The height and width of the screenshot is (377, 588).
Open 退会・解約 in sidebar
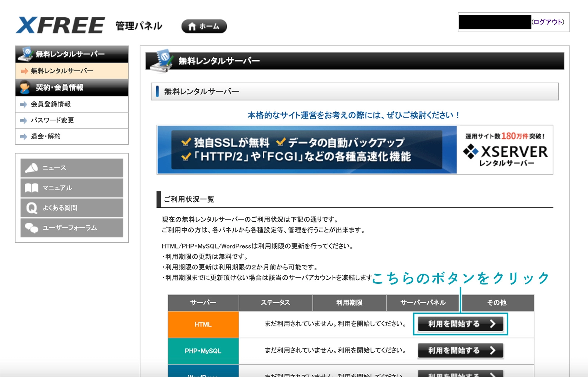click(x=72, y=137)
